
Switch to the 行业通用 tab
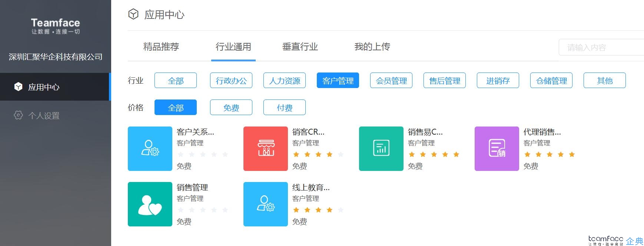coord(233,47)
